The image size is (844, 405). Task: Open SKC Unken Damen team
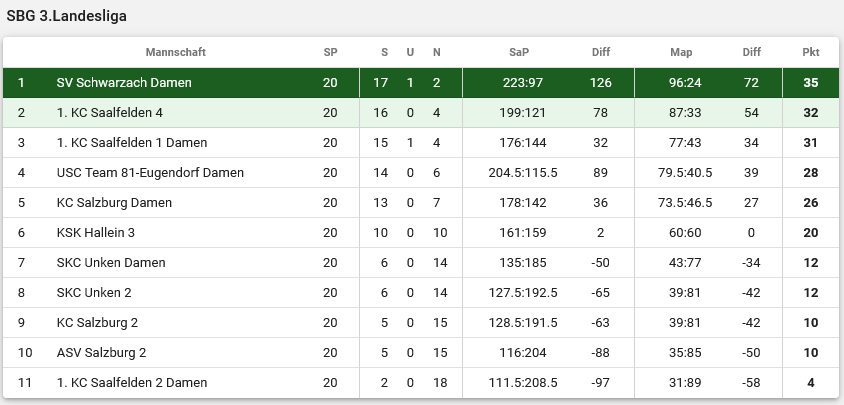(x=111, y=263)
